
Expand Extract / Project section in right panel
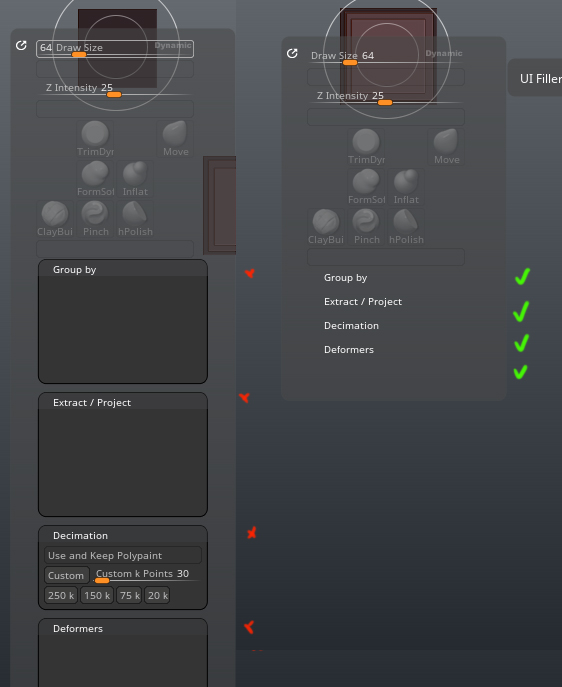363,302
